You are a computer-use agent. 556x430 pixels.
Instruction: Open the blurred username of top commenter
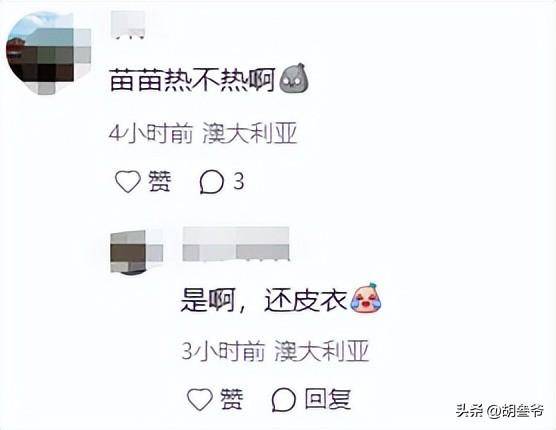(128, 24)
